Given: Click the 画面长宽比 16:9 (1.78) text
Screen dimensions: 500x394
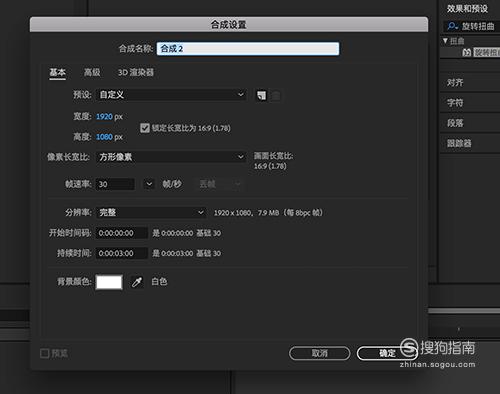Looking at the screenshot, I should (x=273, y=161).
